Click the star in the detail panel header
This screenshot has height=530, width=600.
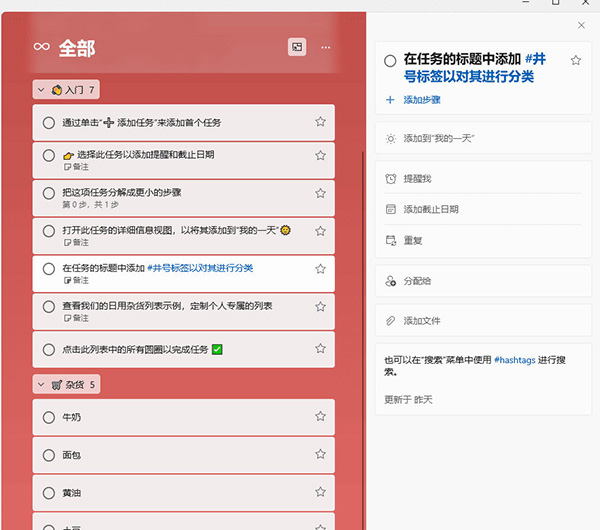[x=576, y=61]
